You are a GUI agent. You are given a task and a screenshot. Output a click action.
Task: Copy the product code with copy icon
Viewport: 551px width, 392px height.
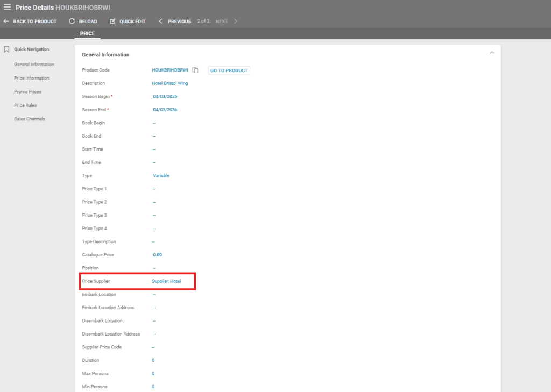(x=196, y=70)
